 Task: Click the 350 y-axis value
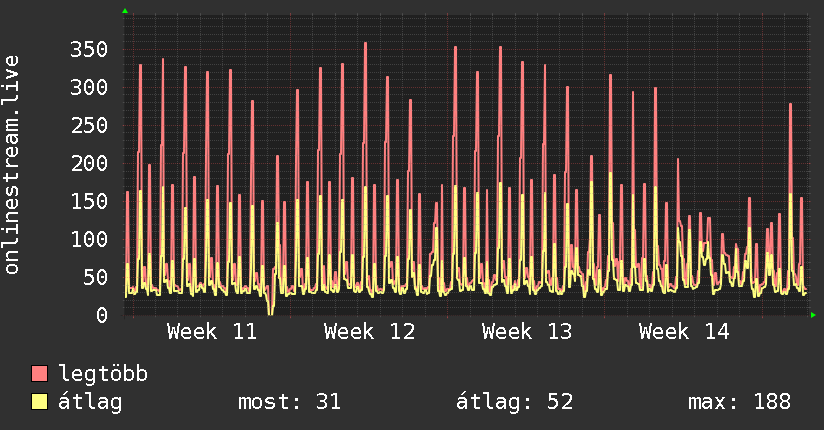click(89, 49)
